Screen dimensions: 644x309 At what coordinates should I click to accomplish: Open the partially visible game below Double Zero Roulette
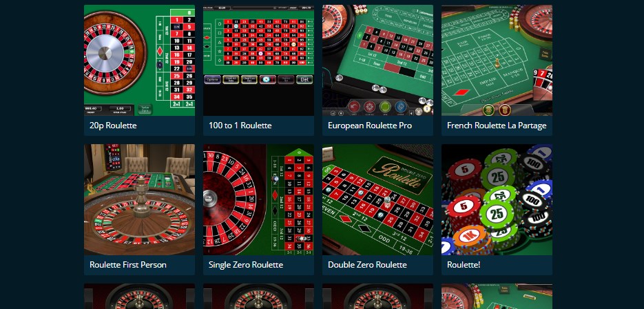(377, 297)
